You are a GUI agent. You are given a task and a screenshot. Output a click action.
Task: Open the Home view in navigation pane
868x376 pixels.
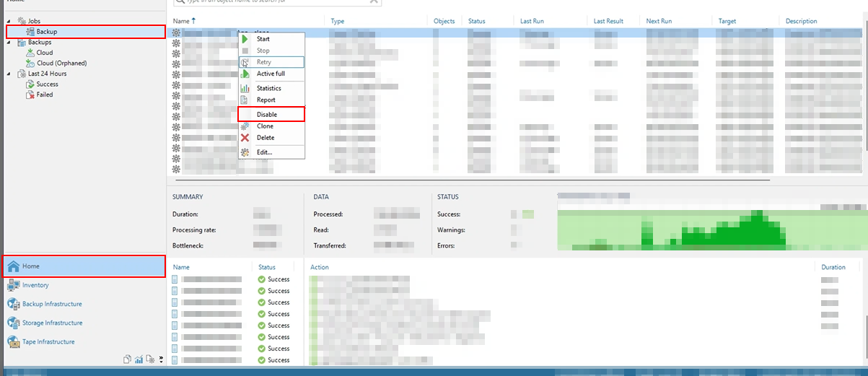(84, 266)
